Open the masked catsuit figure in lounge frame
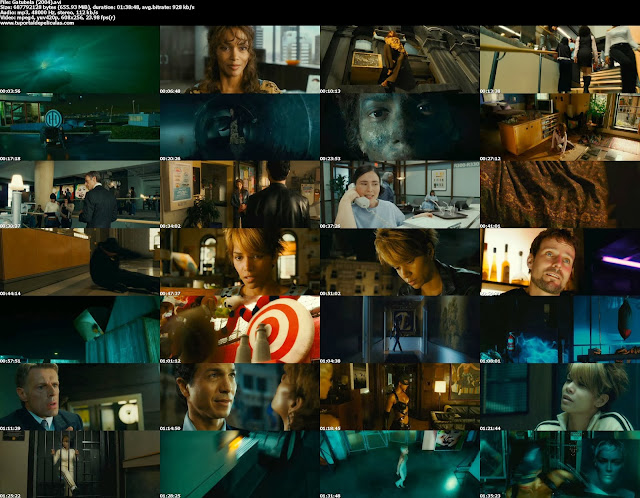640x498 pixels. click(400, 397)
